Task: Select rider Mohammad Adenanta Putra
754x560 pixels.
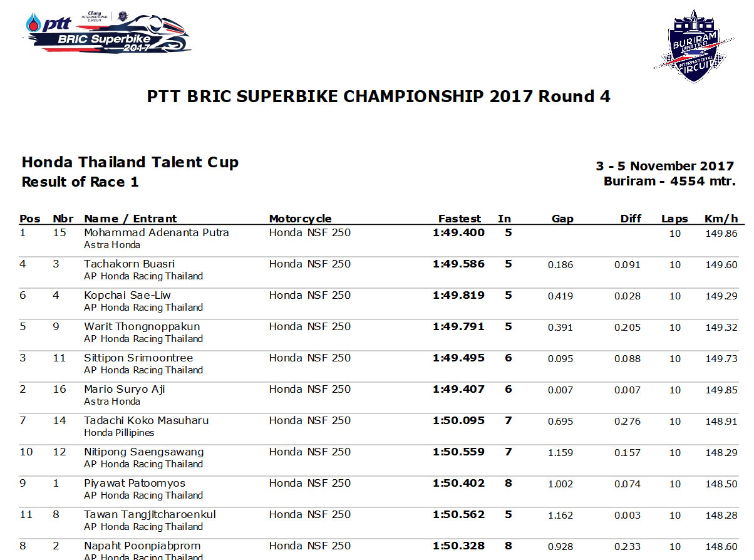Action: click(x=157, y=232)
